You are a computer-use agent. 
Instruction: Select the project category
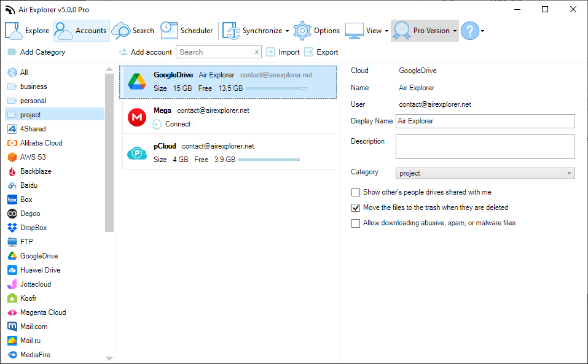[x=55, y=115]
